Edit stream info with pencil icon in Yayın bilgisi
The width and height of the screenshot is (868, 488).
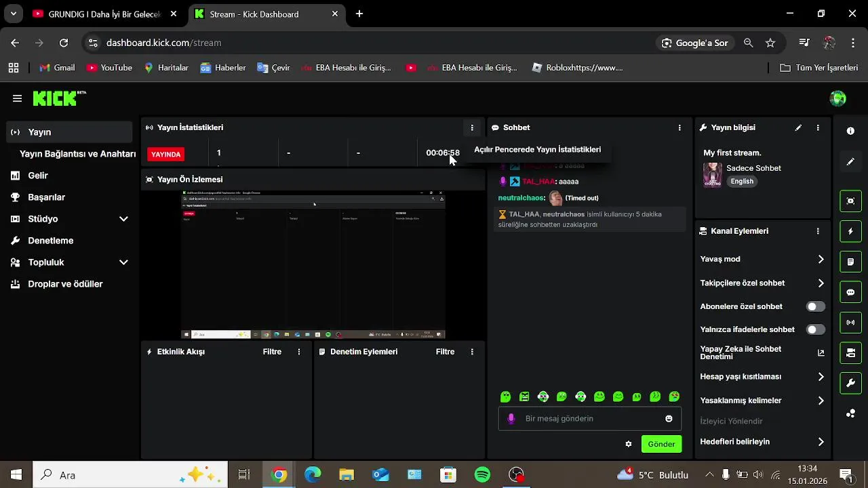(x=798, y=127)
